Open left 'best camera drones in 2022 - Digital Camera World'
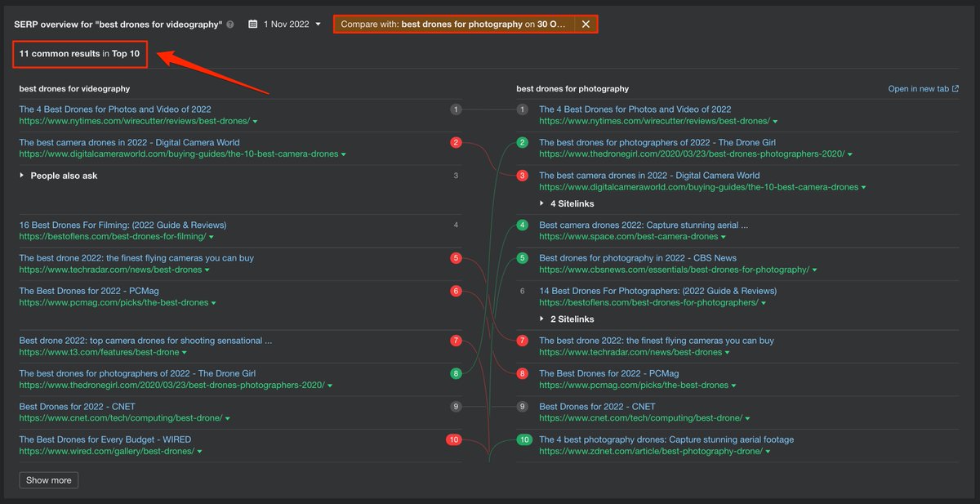Screen dimensions: 980x504 [129, 142]
